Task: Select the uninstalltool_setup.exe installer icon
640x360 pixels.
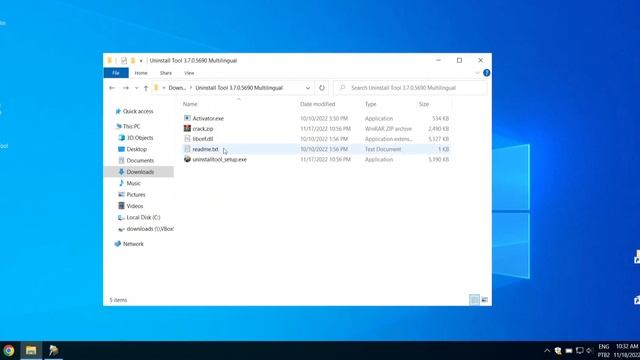Action: [x=187, y=159]
